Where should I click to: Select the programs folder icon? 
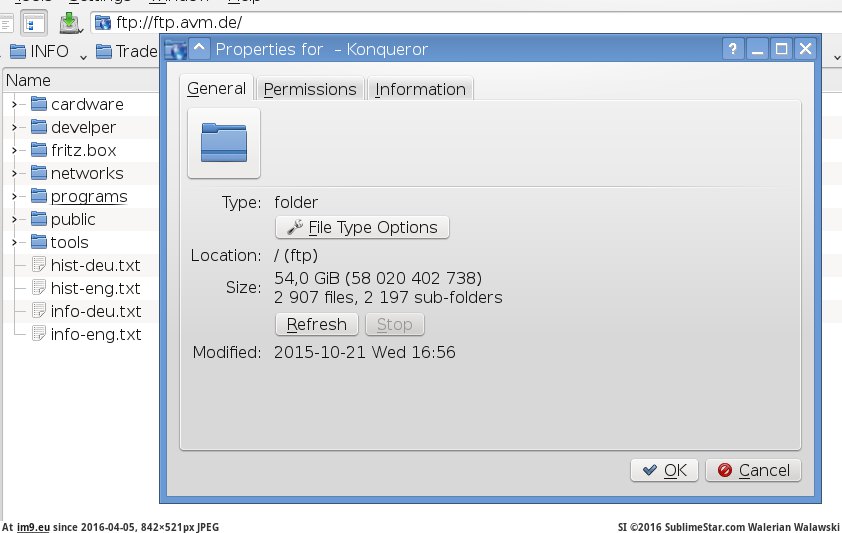click(x=39, y=196)
